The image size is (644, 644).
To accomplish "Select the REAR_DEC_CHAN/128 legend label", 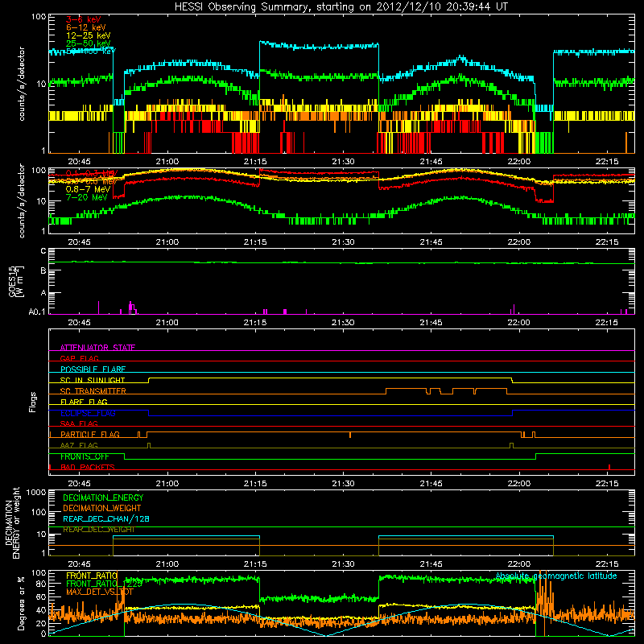I will (106, 519).
